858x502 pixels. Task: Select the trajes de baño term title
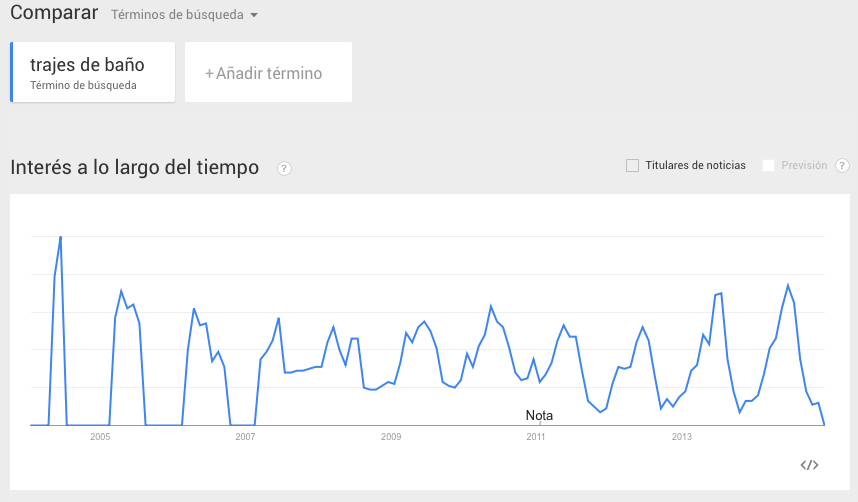[x=87, y=65]
